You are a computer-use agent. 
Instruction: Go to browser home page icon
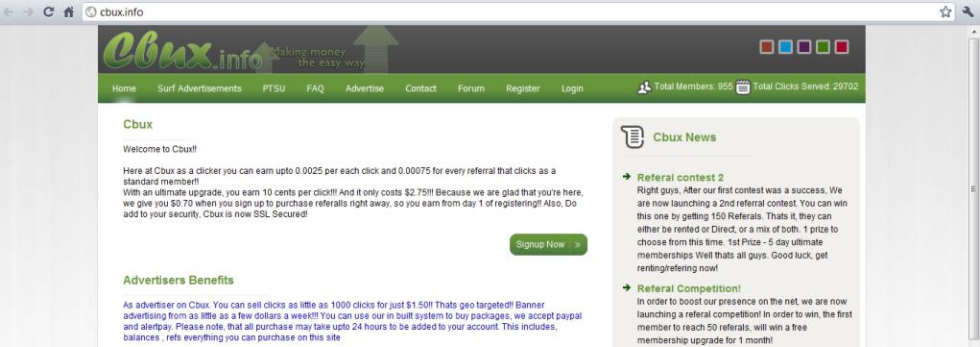coord(69,12)
